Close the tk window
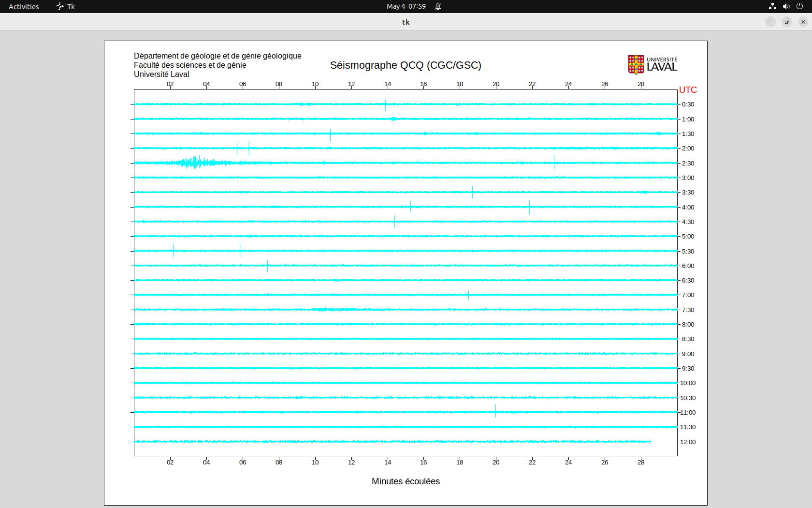The image size is (812, 508). click(803, 22)
